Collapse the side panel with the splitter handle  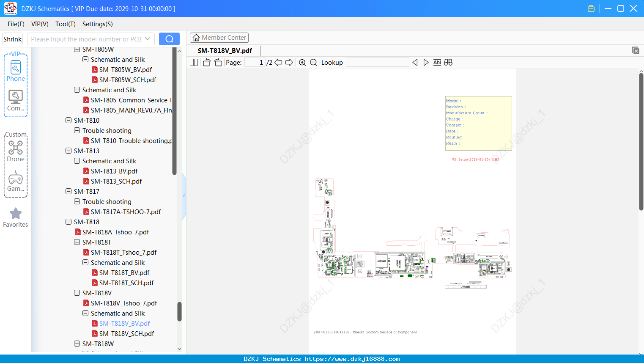coord(184,196)
